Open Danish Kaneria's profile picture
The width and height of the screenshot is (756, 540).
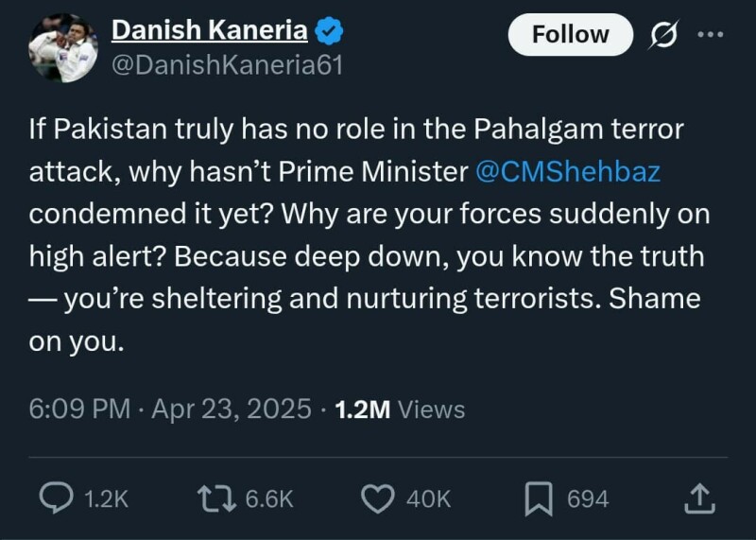(x=62, y=48)
